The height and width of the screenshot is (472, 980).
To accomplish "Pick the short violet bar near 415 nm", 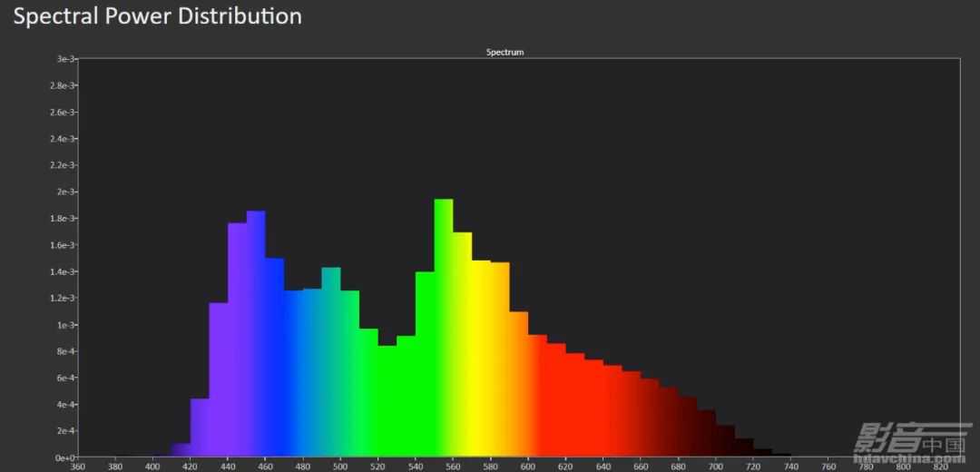I will click(x=181, y=450).
